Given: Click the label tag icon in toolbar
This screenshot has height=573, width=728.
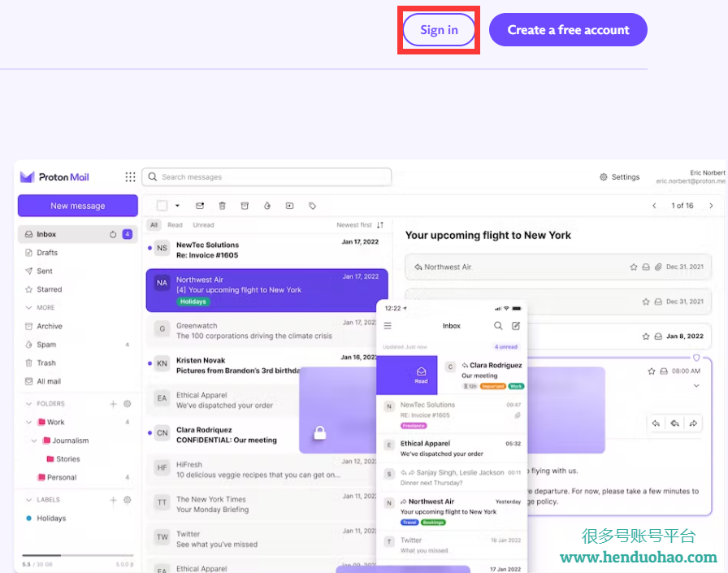Looking at the screenshot, I should click(x=313, y=206).
